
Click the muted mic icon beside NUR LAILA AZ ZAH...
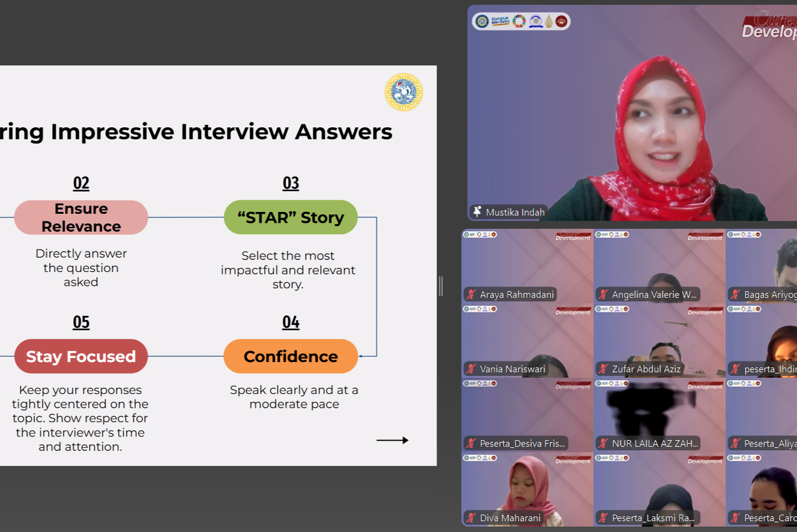pos(603,444)
